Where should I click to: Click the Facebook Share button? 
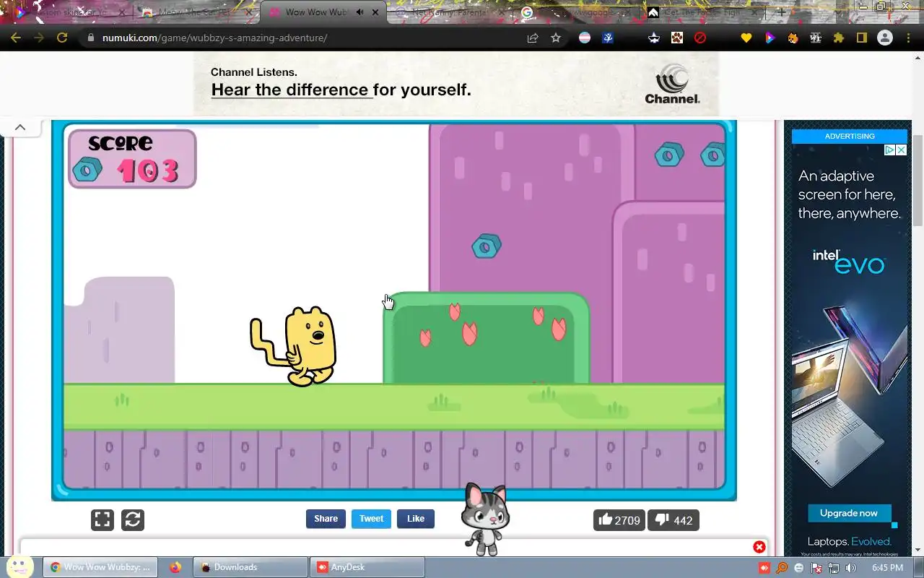click(326, 519)
